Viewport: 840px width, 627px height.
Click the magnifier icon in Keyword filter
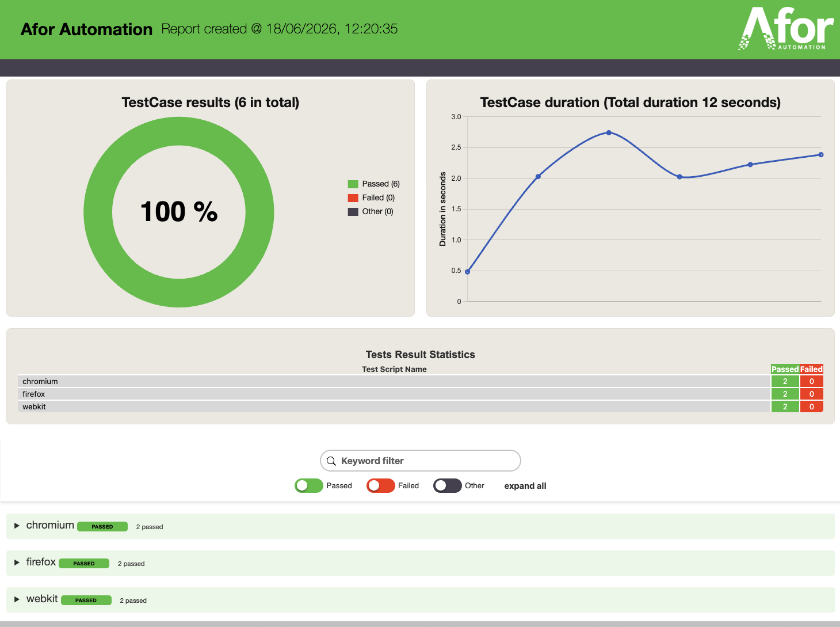(x=331, y=461)
